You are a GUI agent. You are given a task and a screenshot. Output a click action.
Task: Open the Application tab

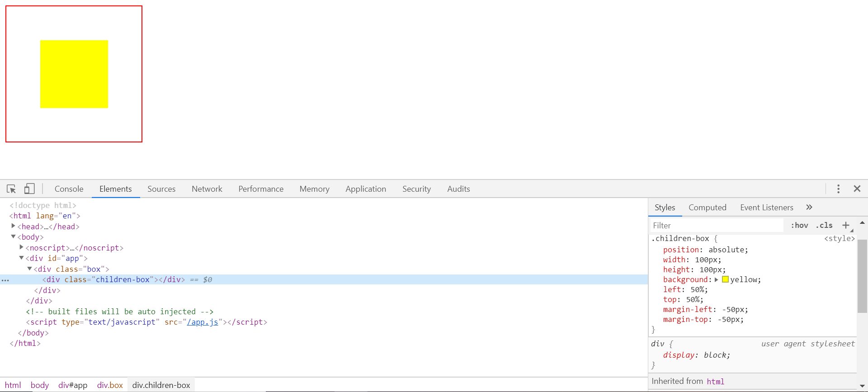coord(366,189)
